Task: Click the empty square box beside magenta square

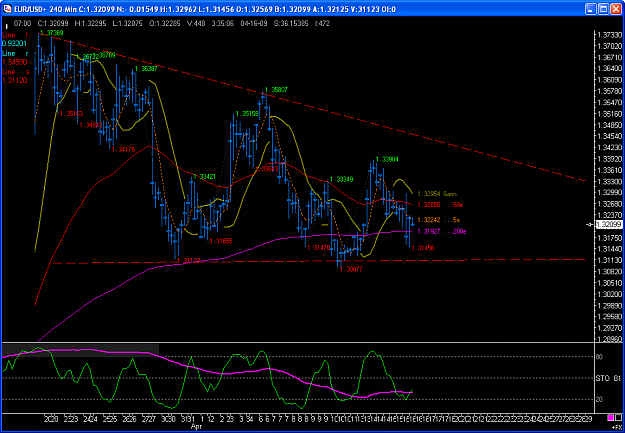Action: [618, 418]
